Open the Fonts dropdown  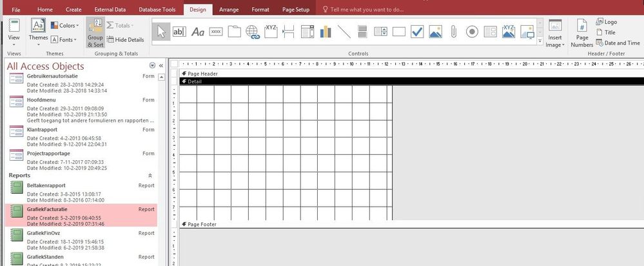pyautogui.click(x=64, y=39)
